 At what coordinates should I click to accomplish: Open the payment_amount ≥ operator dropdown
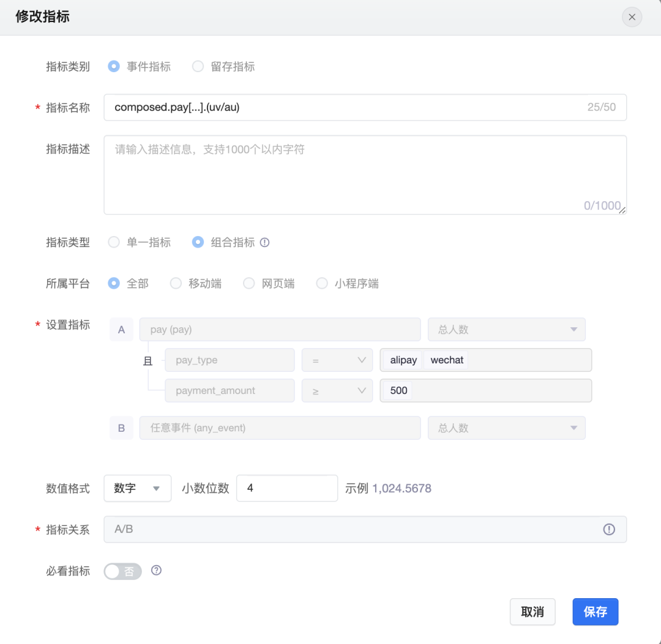[337, 391]
